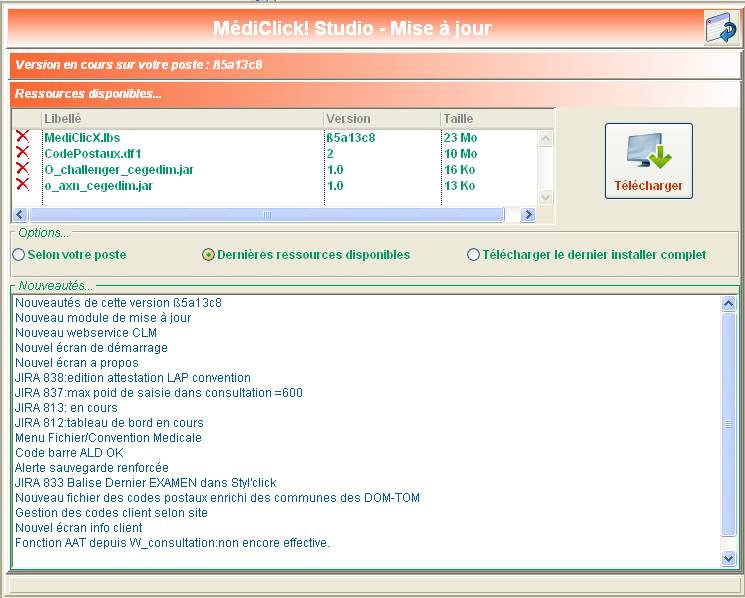
Task: Click the resources list scroll up arrow
Action: (x=545, y=138)
